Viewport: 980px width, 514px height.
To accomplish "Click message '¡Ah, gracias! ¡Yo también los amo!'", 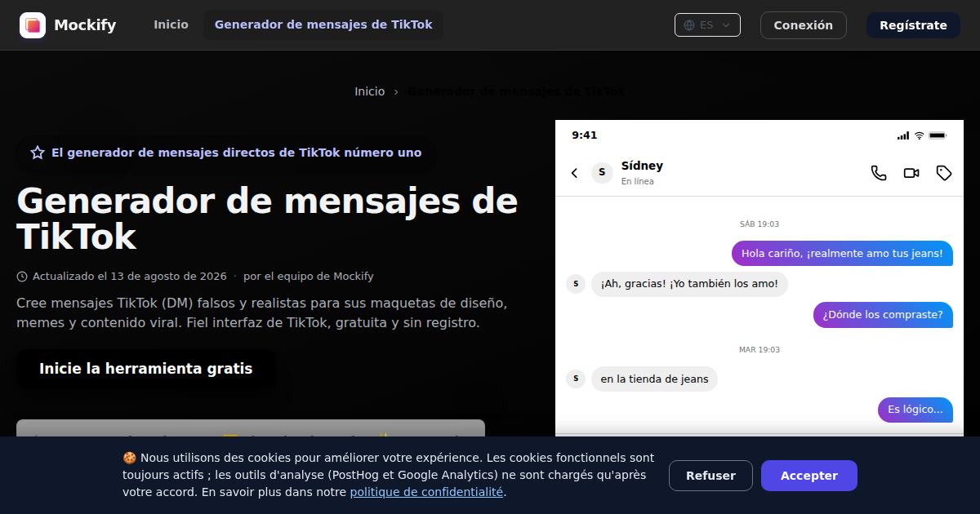I will [689, 284].
